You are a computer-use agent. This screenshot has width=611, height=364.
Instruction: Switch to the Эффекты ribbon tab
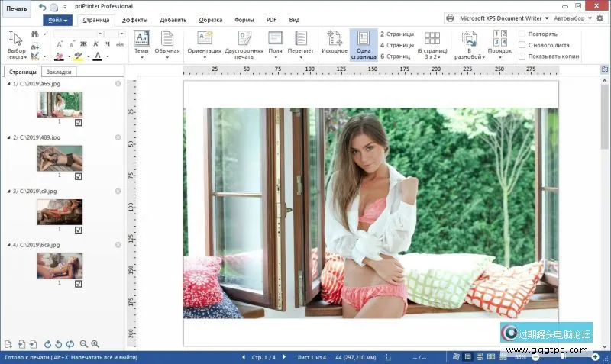click(134, 20)
